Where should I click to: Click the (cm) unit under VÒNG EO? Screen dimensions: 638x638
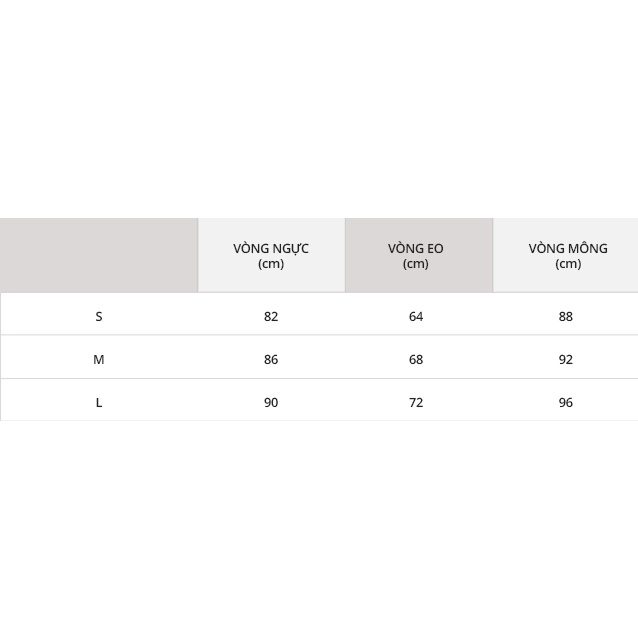pos(416,264)
